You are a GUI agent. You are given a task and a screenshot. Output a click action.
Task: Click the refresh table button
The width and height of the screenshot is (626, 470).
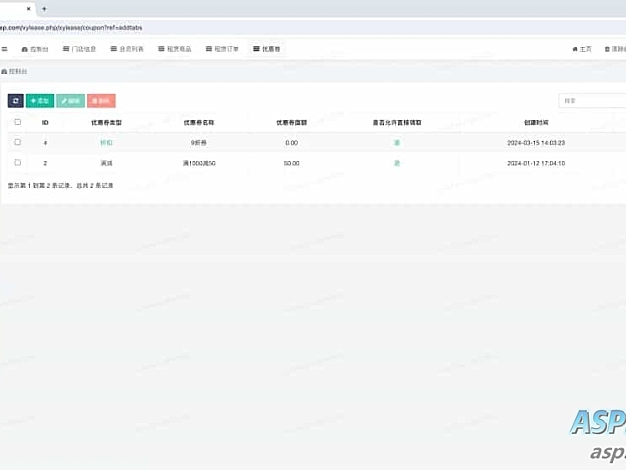pyautogui.click(x=16, y=101)
